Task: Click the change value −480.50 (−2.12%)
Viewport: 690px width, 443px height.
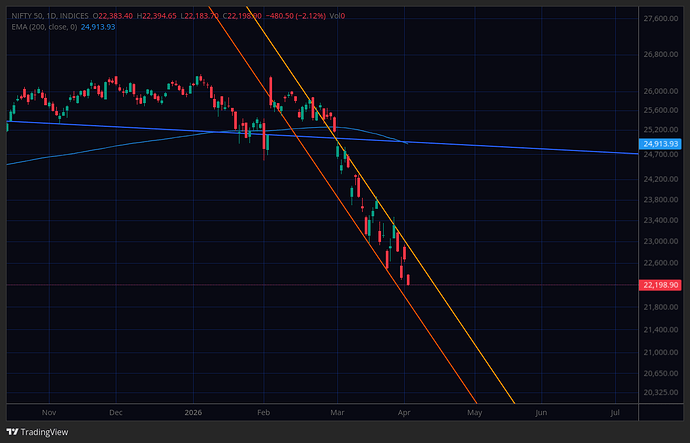Action: click(x=296, y=16)
